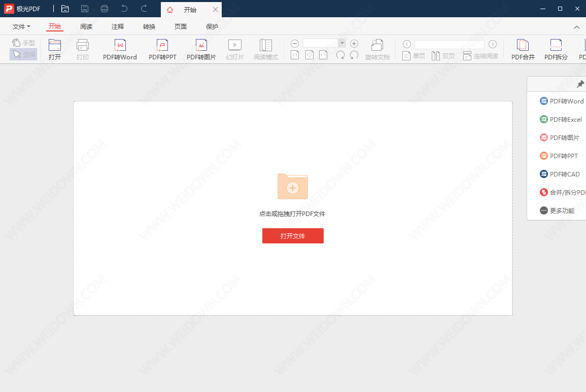Click the 打开 open toolbar icon
Viewport: 586px width, 392px height.
(x=55, y=49)
